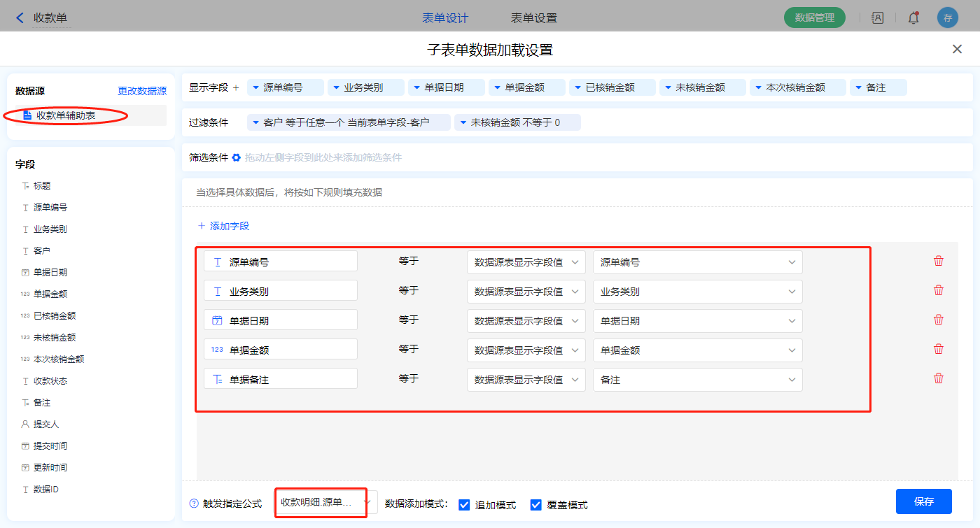Delete the 源单编号 field mapping row

point(939,261)
